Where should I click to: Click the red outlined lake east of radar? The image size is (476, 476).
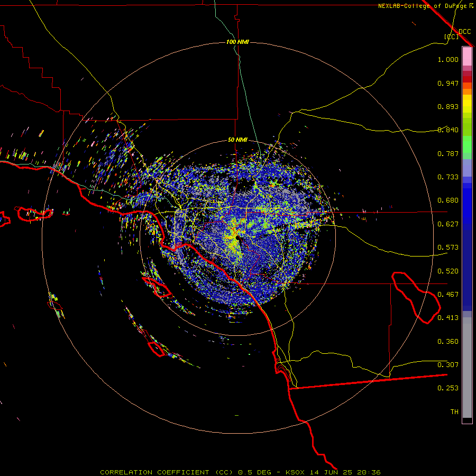pyautogui.click(x=416, y=297)
